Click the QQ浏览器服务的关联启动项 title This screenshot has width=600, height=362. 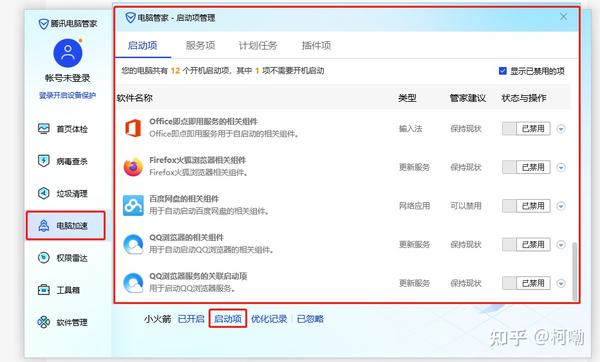pyautogui.click(x=198, y=276)
